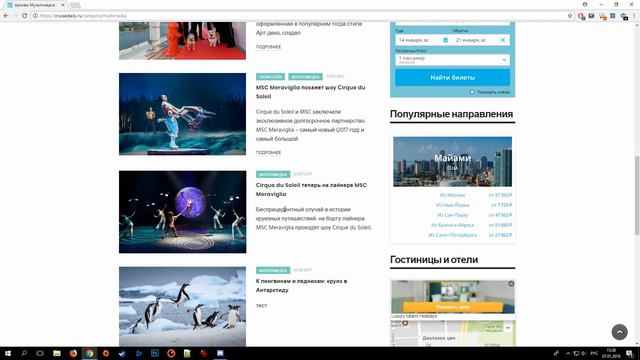Viewport: 640px width, 360px height.
Task: Show hidden tray icons chevron
Action: coord(568,353)
